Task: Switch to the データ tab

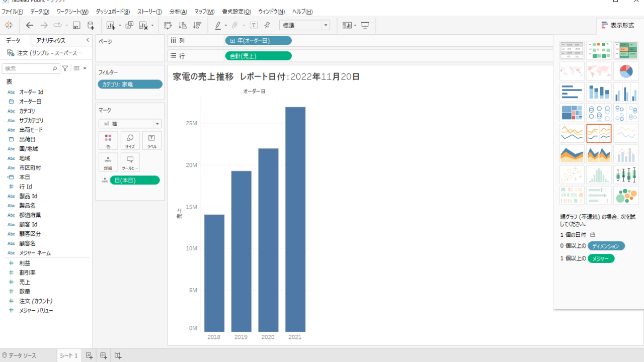Action: [13, 40]
